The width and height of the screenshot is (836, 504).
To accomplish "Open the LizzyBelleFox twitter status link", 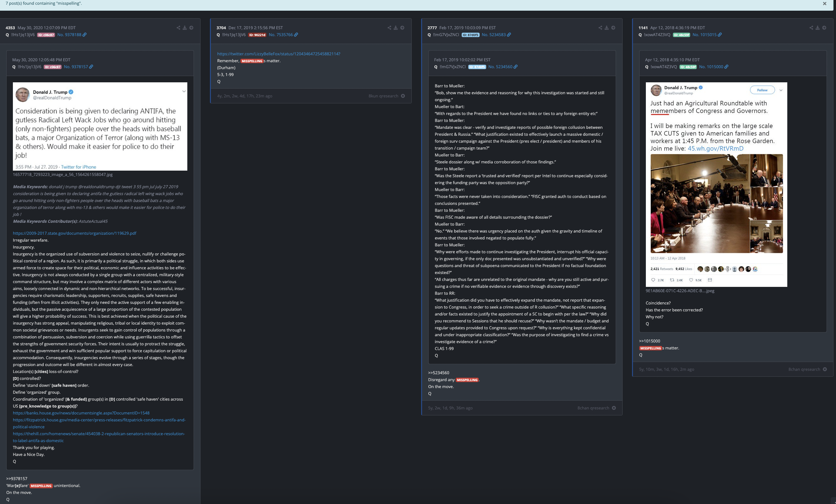I will tap(278, 54).
